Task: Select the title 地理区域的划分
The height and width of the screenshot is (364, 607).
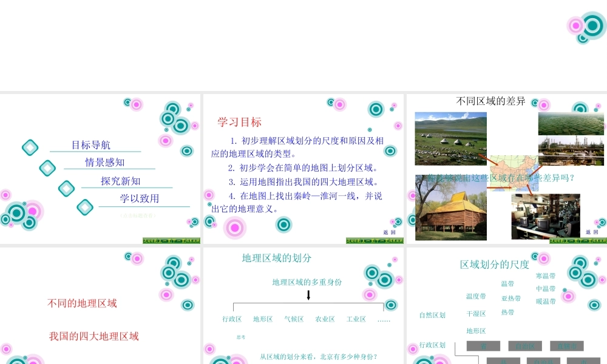Action: coord(277,258)
